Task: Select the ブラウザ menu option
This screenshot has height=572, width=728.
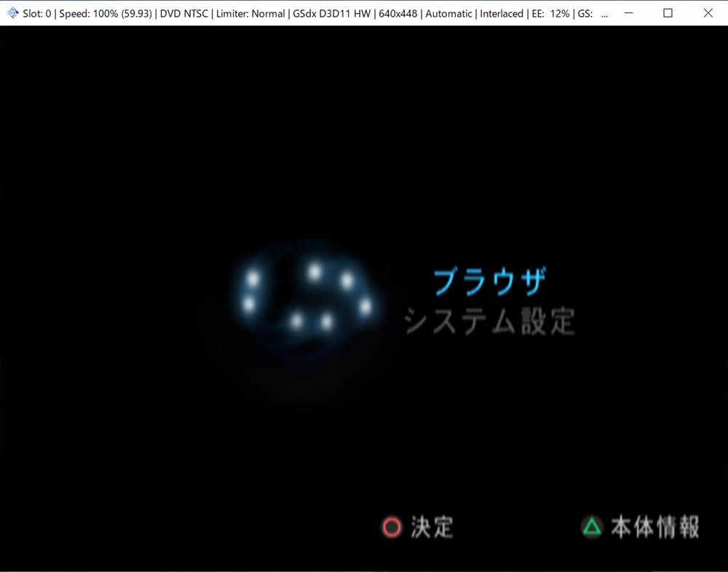Action: pos(490,281)
